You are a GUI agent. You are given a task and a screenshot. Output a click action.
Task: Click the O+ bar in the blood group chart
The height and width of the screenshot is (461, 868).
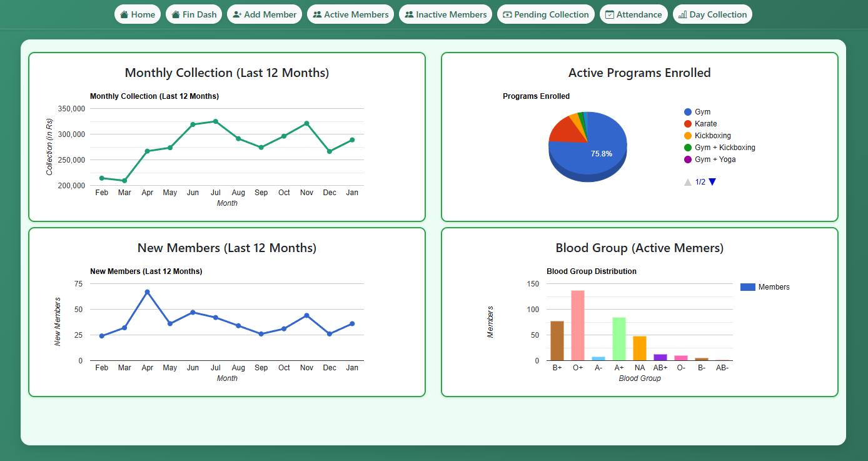577,325
